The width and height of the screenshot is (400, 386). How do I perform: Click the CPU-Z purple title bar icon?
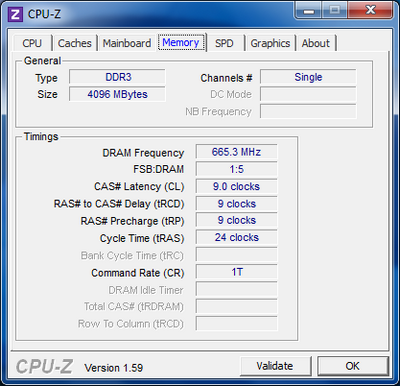15,14
